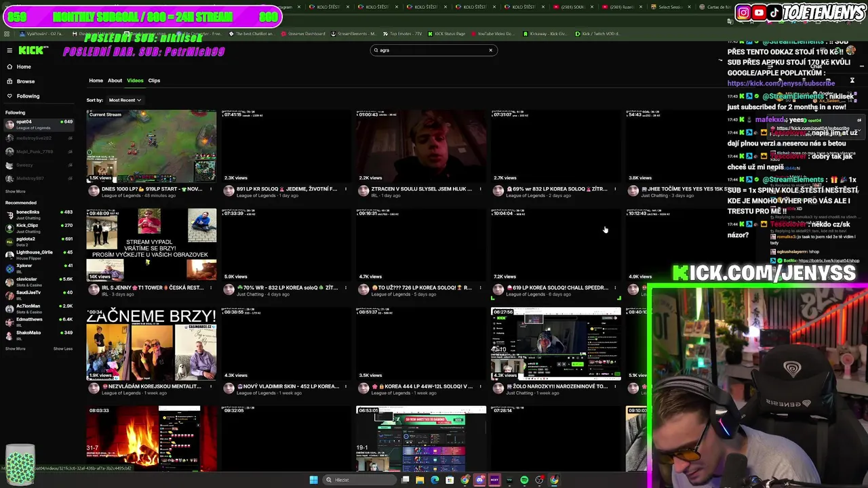The image size is (868, 488).
Task: Open recommended channel Xplorer
Action: click(39, 268)
